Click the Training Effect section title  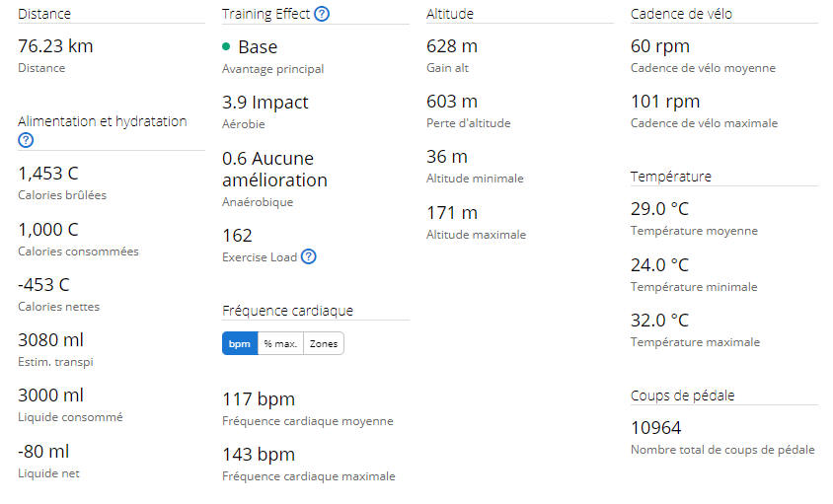[x=265, y=14]
